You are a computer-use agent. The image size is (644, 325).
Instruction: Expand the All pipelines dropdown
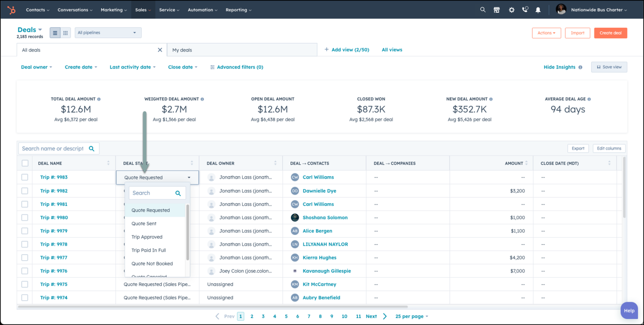pos(108,33)
